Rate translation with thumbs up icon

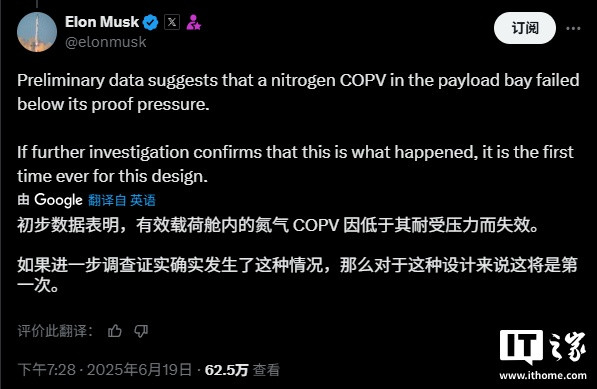coord(115,331)
